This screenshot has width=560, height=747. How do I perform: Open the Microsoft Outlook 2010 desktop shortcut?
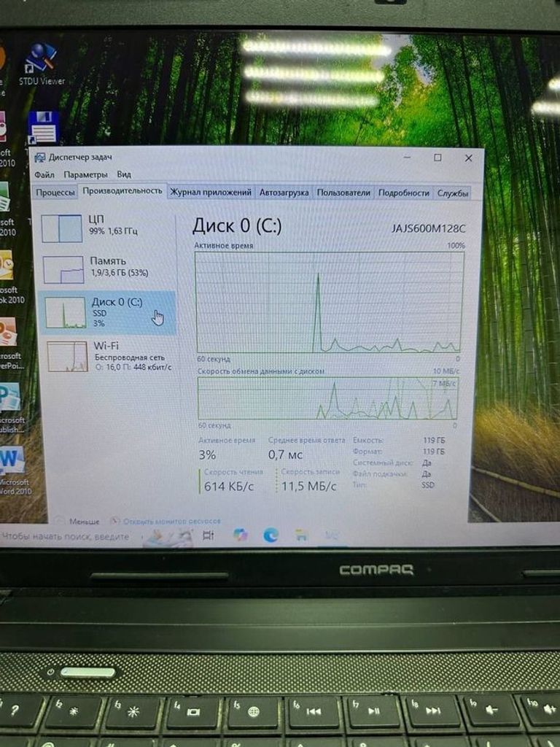(10, 277)
